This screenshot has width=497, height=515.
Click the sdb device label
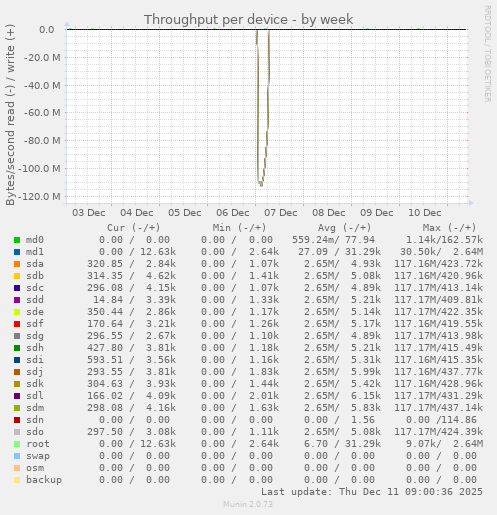(35, 276)
